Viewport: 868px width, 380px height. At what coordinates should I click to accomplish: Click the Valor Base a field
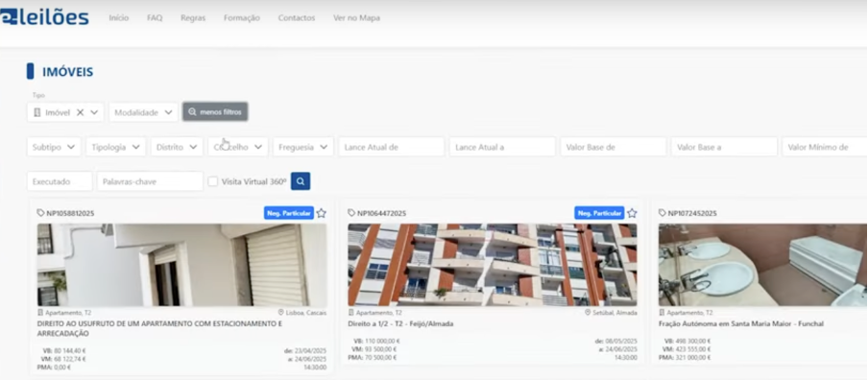724,147
